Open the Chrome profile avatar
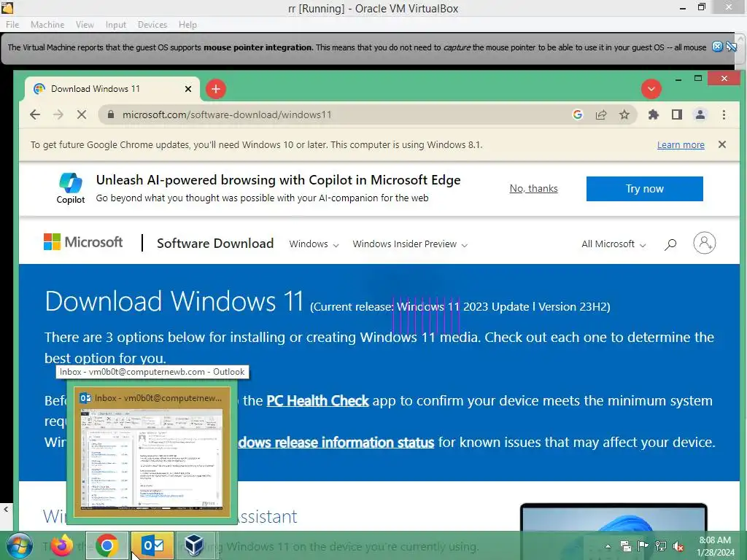 click(700, 114)
